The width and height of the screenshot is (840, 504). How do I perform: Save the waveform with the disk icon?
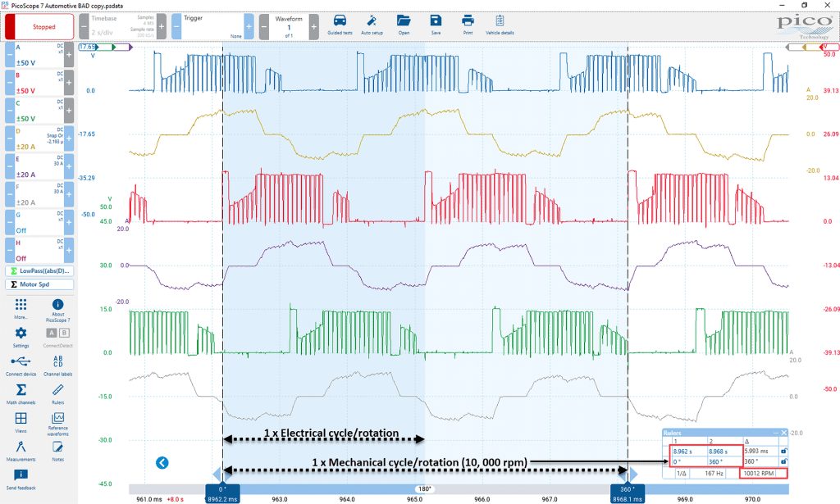pos(436,25)
